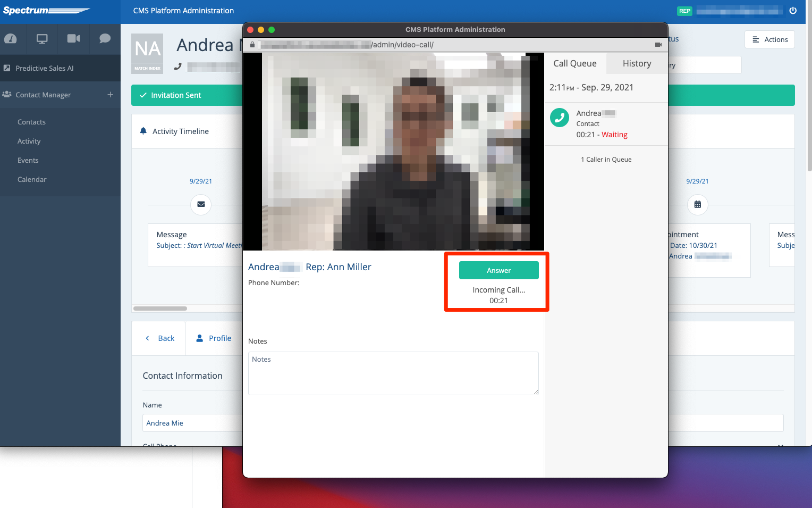Open the Actions dropdown menu

click(769, 39)
